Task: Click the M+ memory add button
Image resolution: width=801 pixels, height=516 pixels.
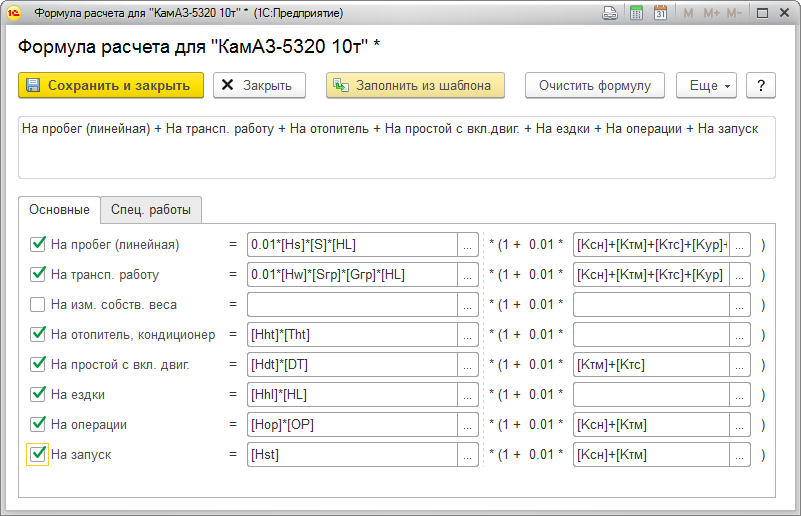Action: click(x=711, y=13)
